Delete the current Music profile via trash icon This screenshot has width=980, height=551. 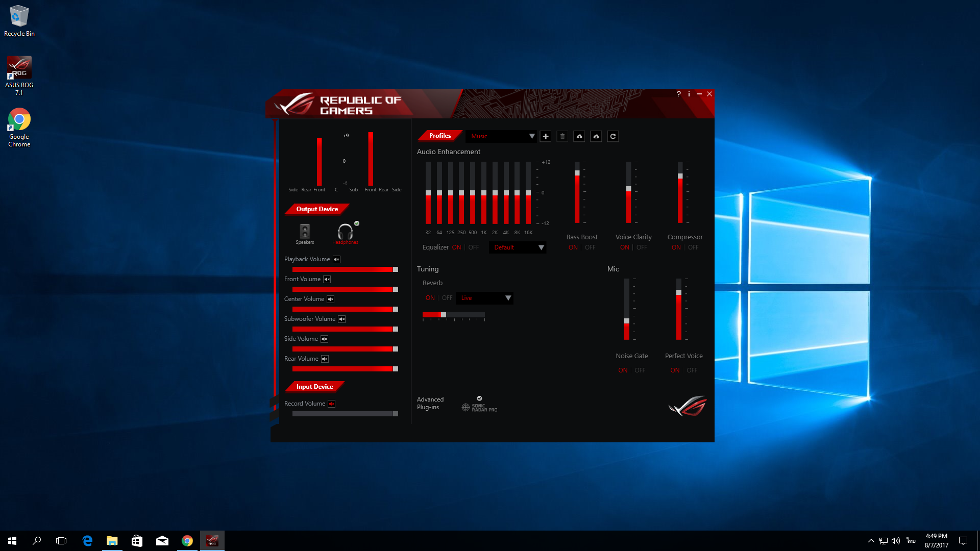pos(562,136)
